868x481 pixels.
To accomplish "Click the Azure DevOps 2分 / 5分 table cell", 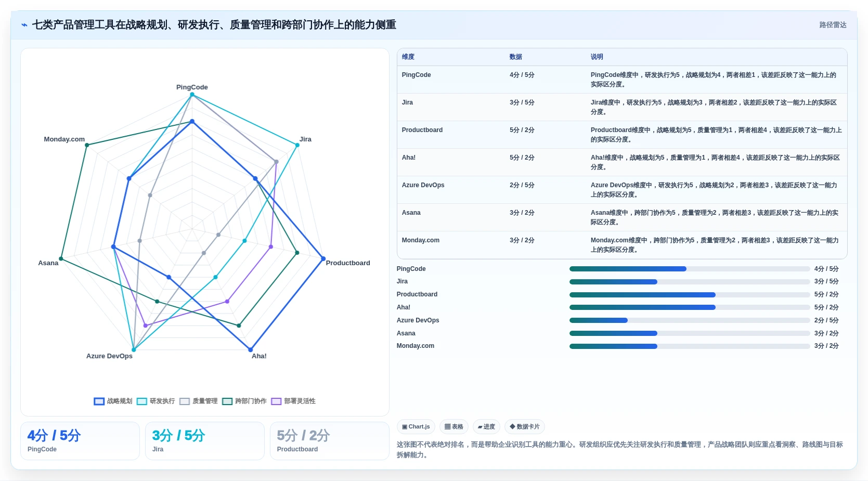I will point(522,185).
